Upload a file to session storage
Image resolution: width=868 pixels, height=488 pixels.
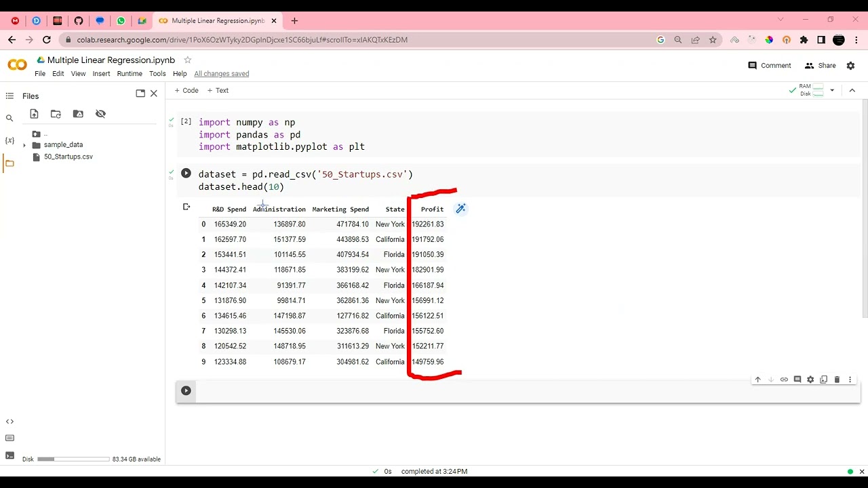pos(34,114)
